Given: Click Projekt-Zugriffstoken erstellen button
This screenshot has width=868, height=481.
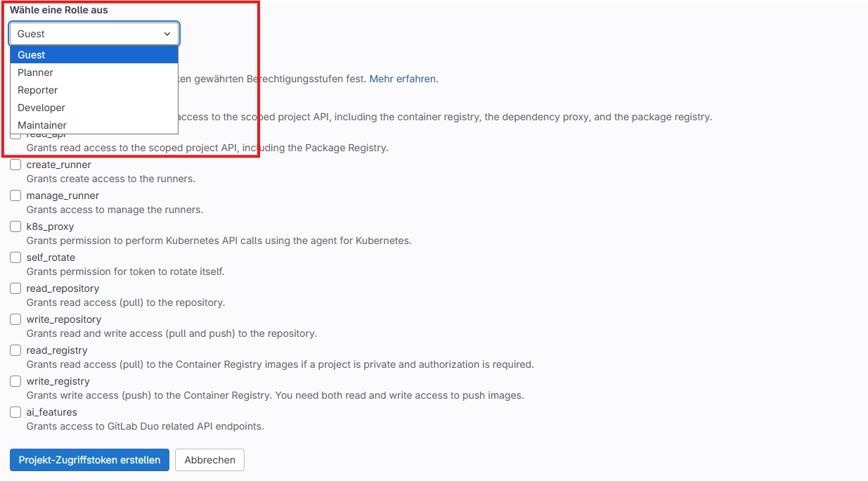Looking at the screenshot, I should coord(89,460).
